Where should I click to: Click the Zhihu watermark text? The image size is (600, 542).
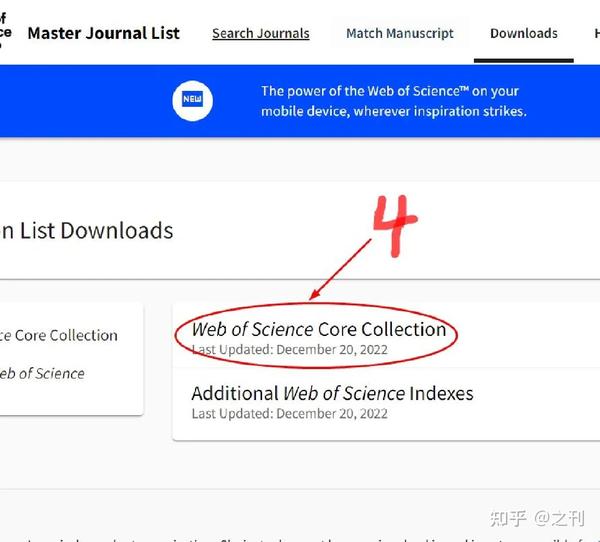537,519
